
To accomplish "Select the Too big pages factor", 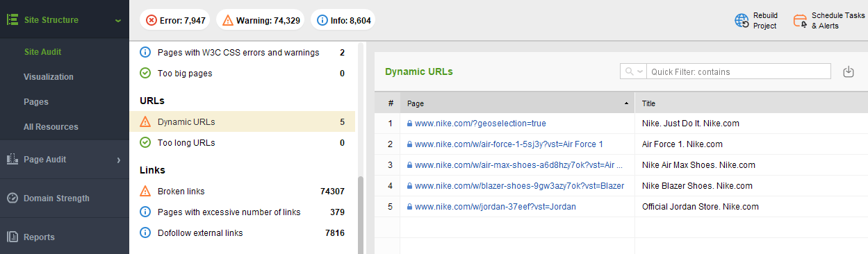I will [x=243, y=73].
